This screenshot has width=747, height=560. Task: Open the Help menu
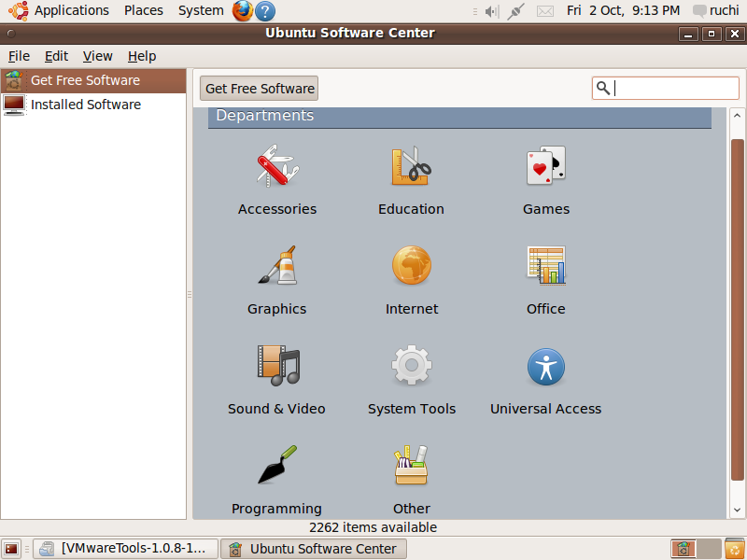(x=142, y=56)
